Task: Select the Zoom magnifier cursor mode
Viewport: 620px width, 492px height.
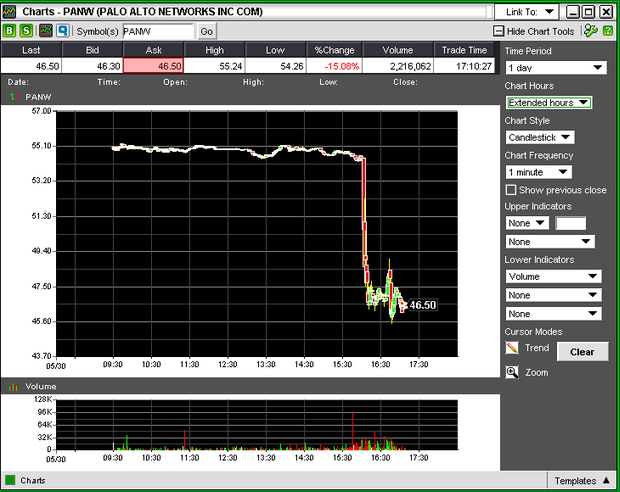Action: tap(512, 373)
